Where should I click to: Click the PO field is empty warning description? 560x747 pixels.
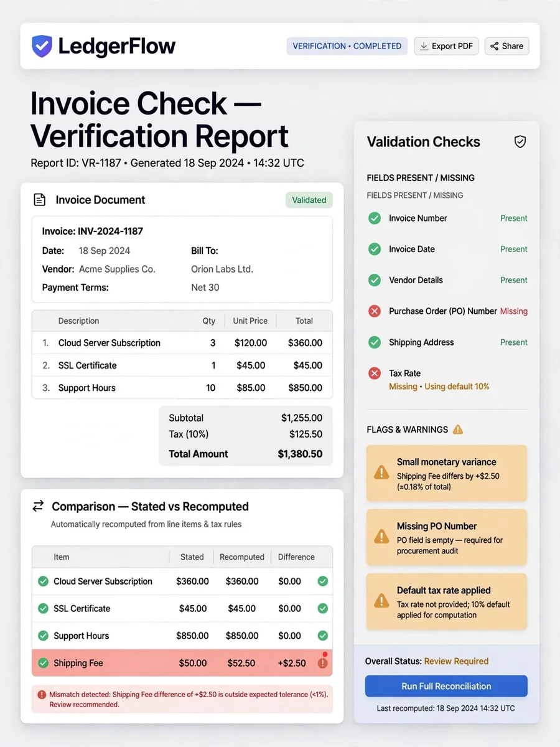point(450,545)
